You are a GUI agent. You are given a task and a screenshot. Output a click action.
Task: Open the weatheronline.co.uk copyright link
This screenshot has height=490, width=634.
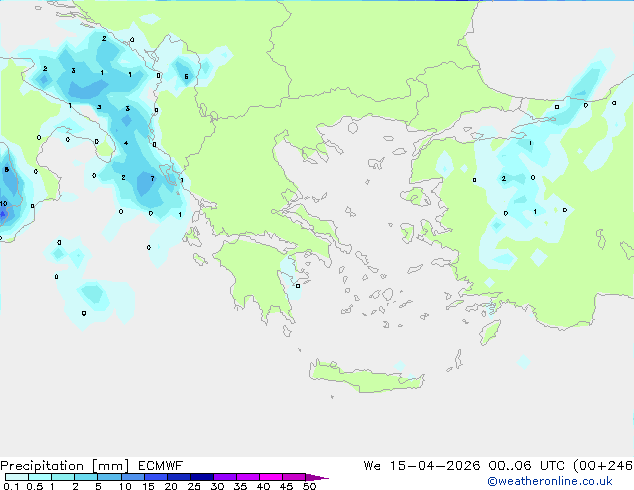click(x=550, y=481)
